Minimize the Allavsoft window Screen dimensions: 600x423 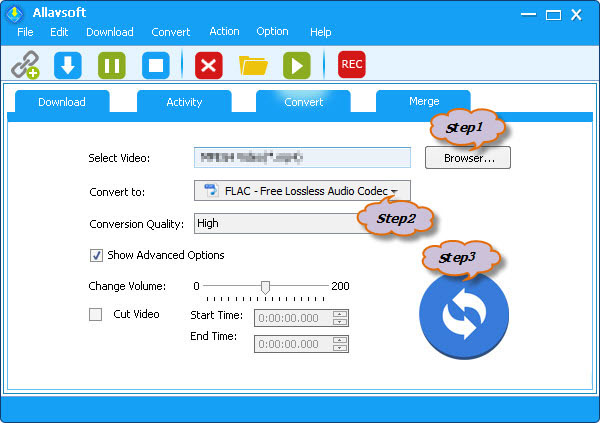(x=528, y=15)
